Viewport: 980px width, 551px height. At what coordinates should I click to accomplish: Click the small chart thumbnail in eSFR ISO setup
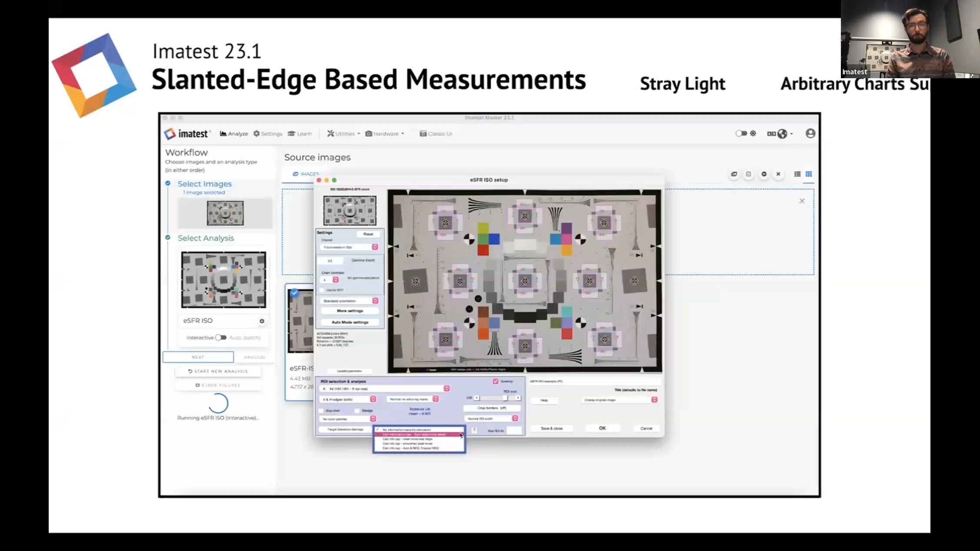tap(350, 210)
